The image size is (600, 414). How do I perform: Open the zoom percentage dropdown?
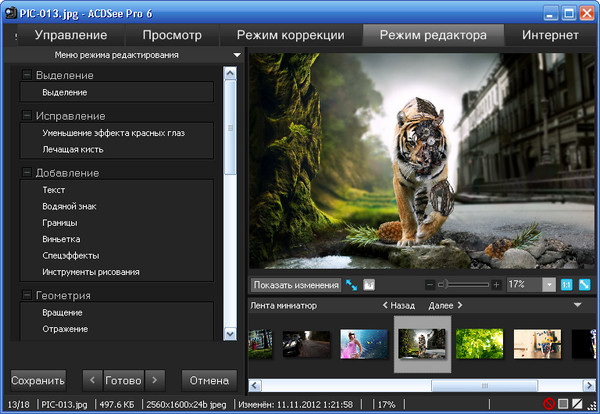(x=548, y=285)
